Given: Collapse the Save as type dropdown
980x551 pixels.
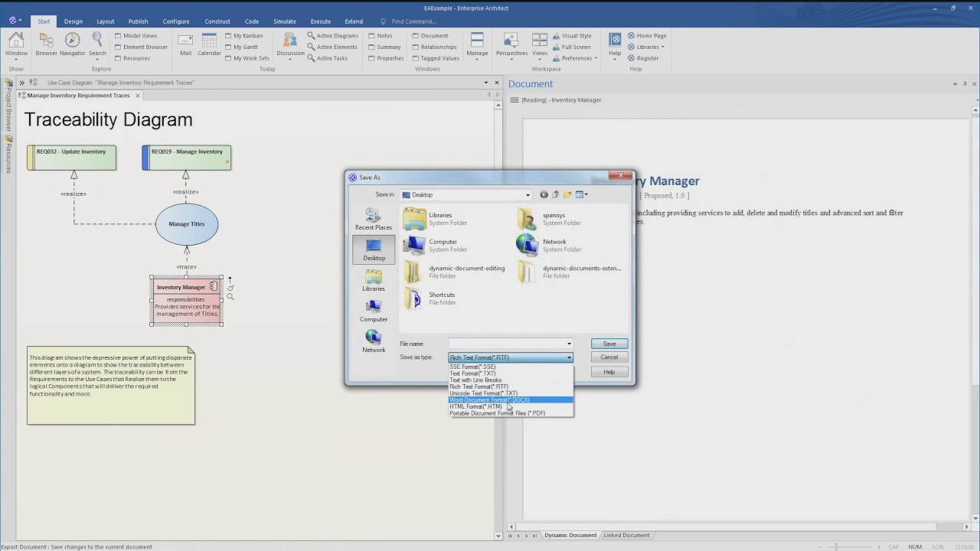Looking at the screenshot, I should pos(569,357).
